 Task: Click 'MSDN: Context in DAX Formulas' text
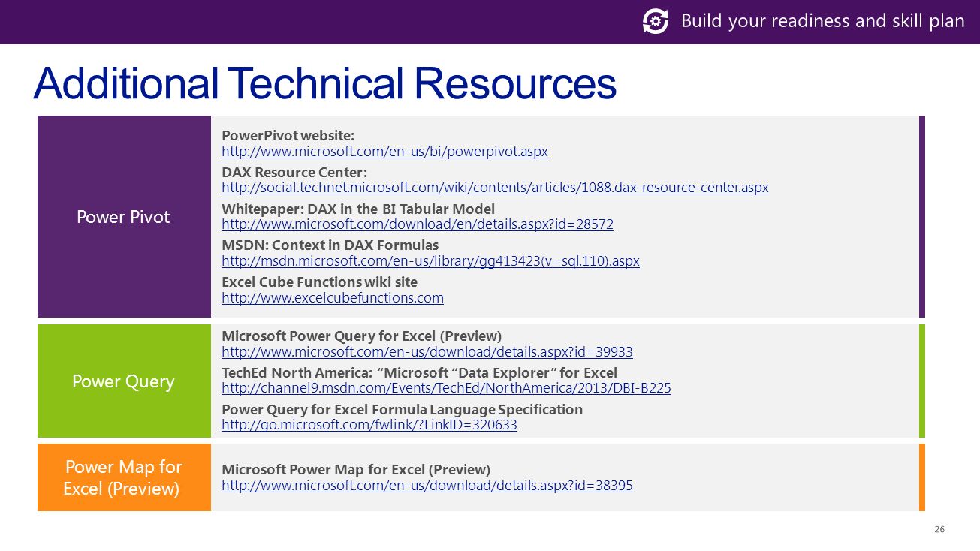click(x=330, y=245)
